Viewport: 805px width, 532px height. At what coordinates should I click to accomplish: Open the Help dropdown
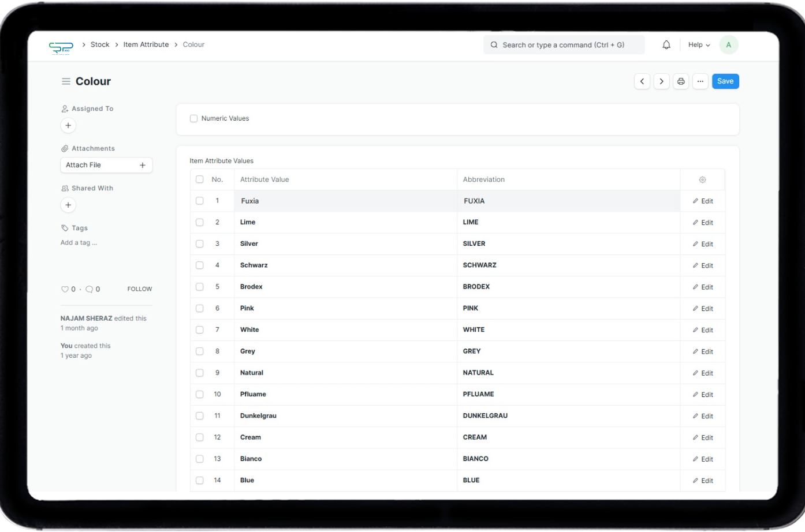click(x=699, y=45)
